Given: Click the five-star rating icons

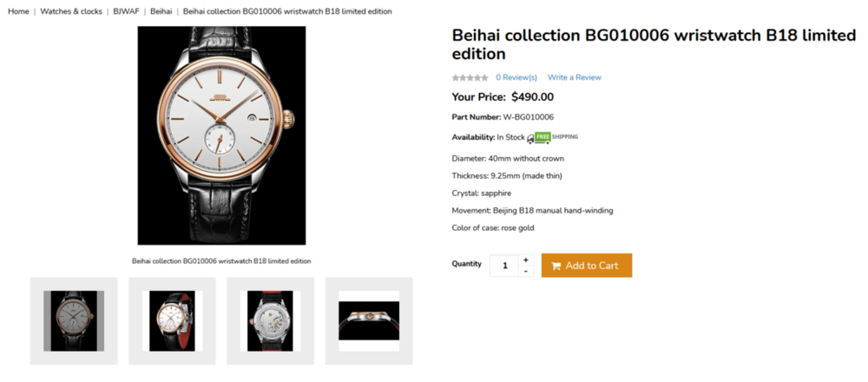Looking at the screenshot, I should (x=470, y=77).
